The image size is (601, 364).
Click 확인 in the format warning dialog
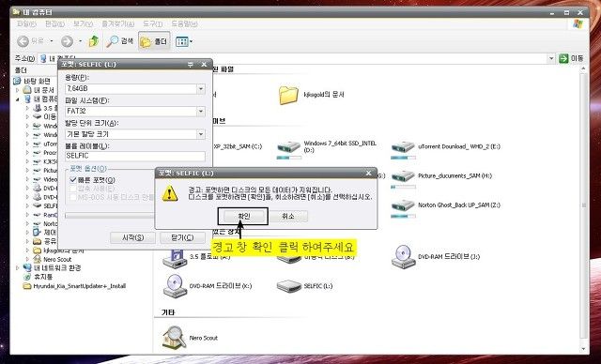[x=243, y=217]
